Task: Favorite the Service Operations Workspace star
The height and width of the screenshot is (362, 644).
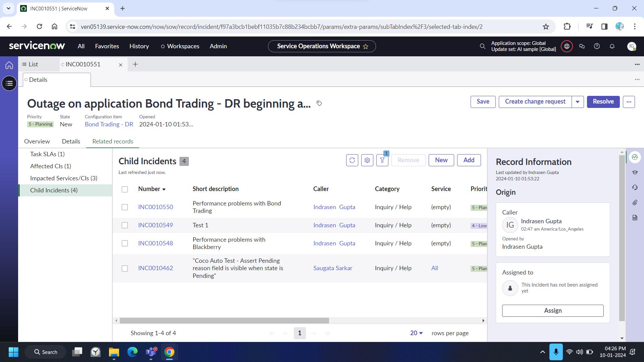Action: point(366,47)
